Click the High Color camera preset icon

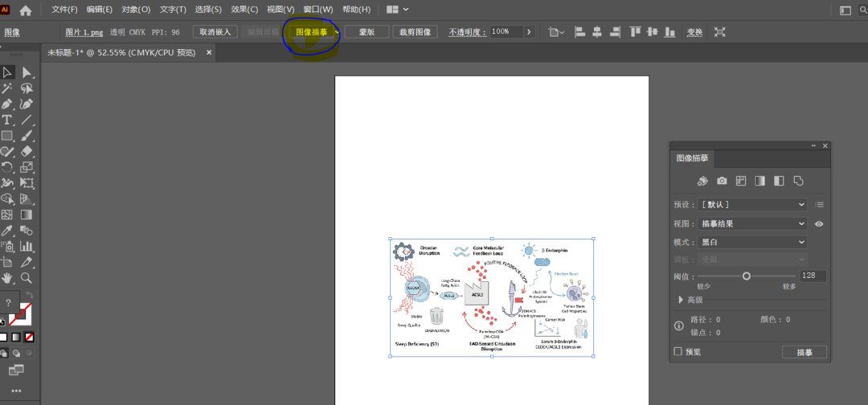click(x=722, y=181)
